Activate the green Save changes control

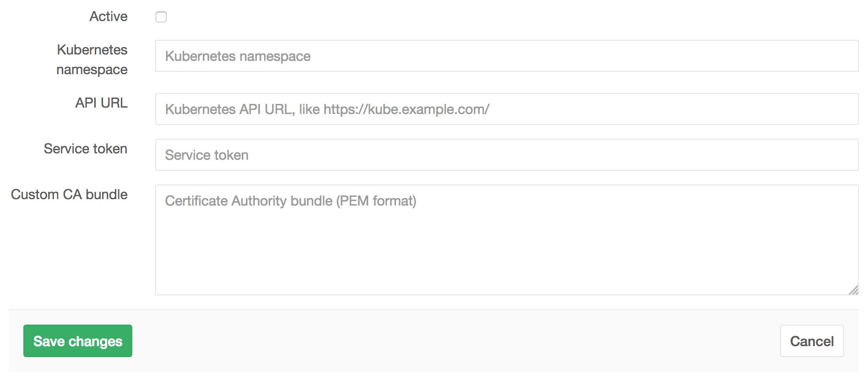pos(77,341)
